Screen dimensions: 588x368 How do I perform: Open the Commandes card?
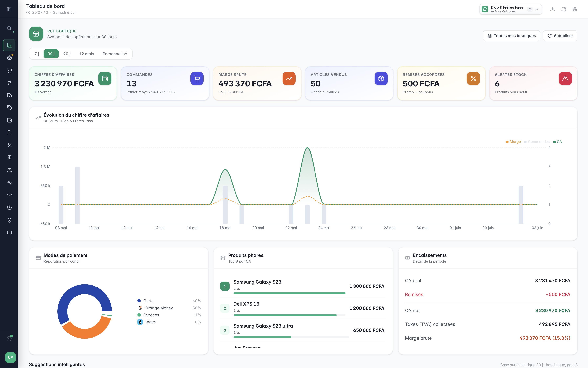pyautogui.click(x=165, y=83)
